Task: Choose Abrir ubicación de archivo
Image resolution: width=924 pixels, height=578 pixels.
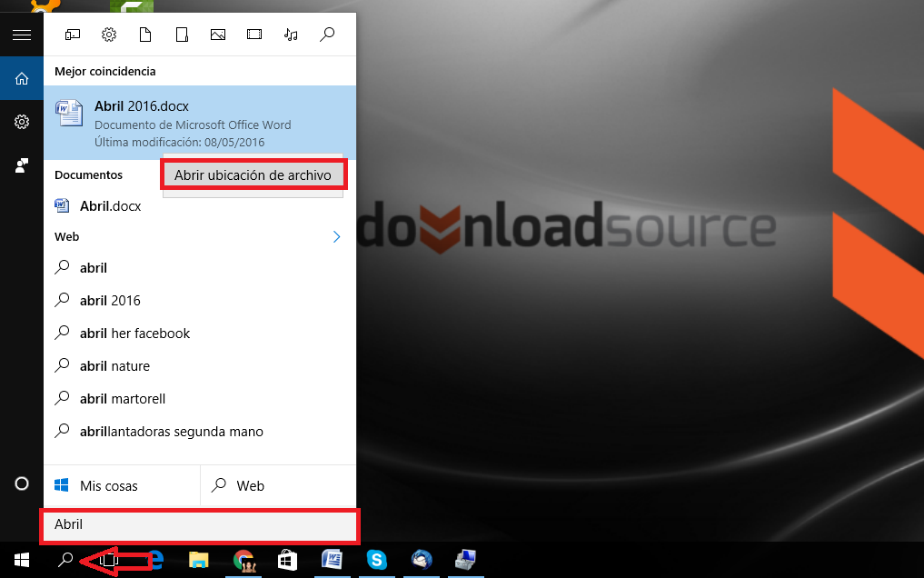Action: 253,175
